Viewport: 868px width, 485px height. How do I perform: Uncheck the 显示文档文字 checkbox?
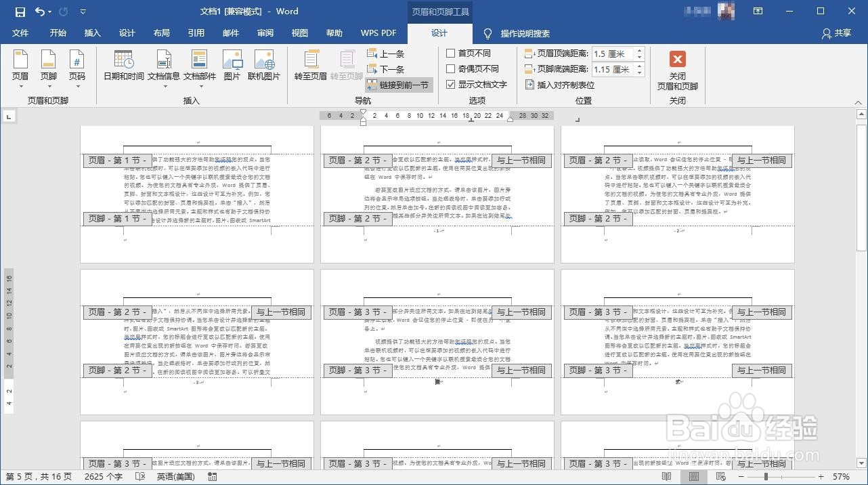(x=451, y=85)
